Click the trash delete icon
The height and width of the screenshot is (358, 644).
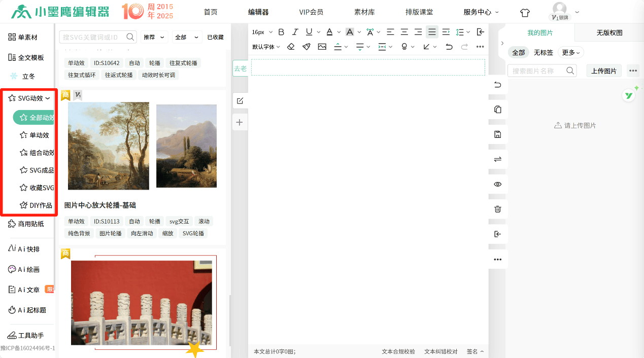tap(497, 209)
